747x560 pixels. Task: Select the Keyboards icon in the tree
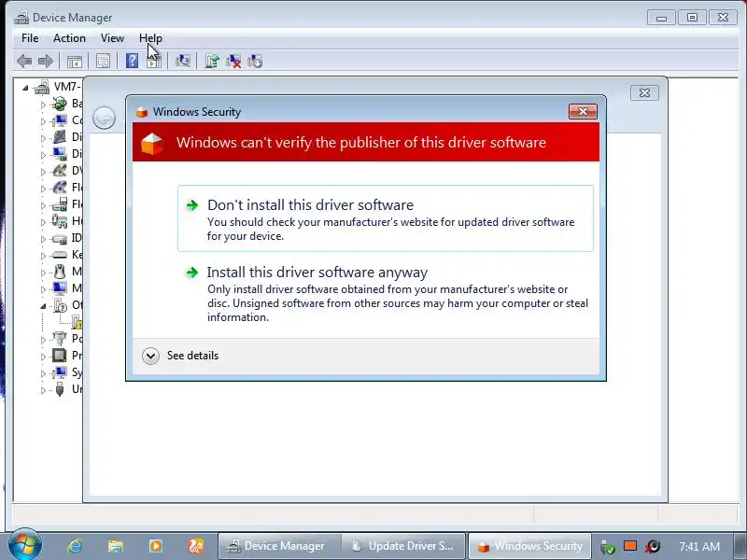(60, 255)
